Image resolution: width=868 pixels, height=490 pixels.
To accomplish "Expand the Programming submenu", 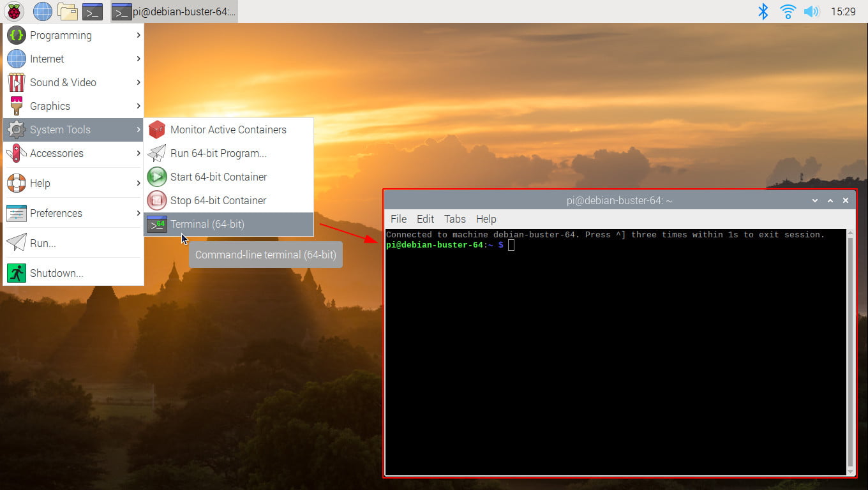I will pos(73,35).
